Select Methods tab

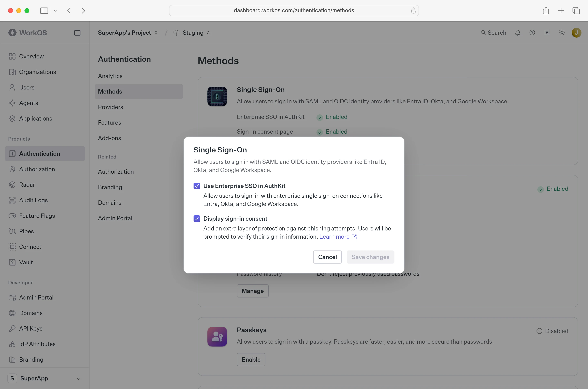[x=139, y=92]
